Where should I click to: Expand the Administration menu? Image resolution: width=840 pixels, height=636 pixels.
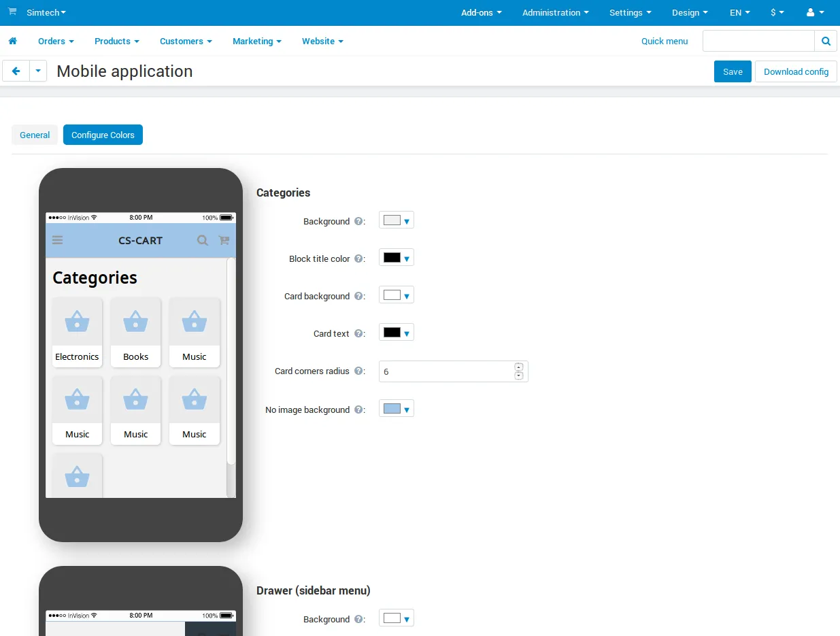(556, 13)
